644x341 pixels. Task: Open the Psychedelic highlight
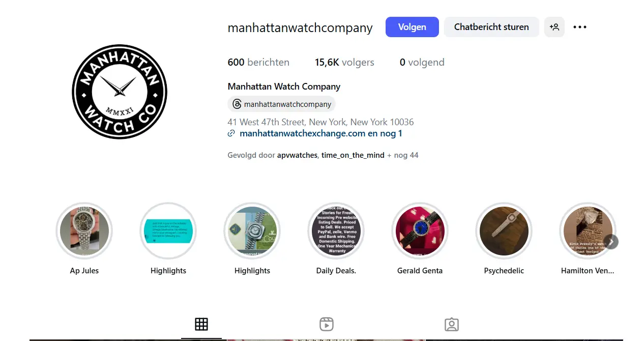click(504, 231)
